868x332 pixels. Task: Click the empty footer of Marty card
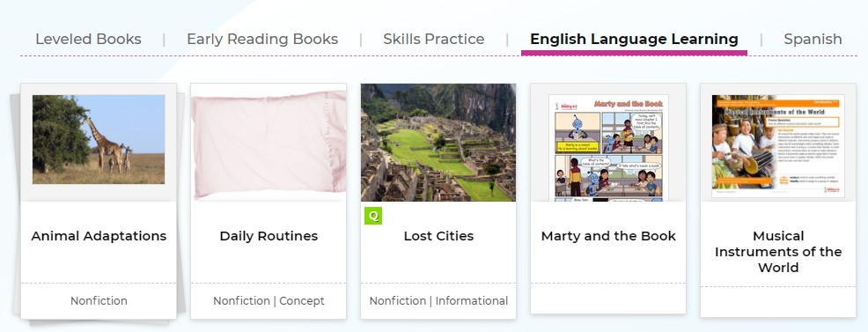pos(608,299)
